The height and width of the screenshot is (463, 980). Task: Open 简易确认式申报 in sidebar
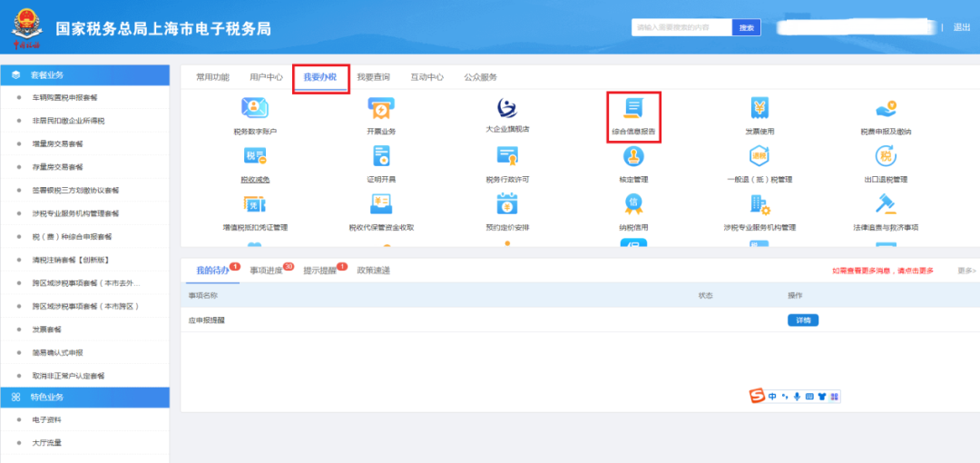coord(57,353)
